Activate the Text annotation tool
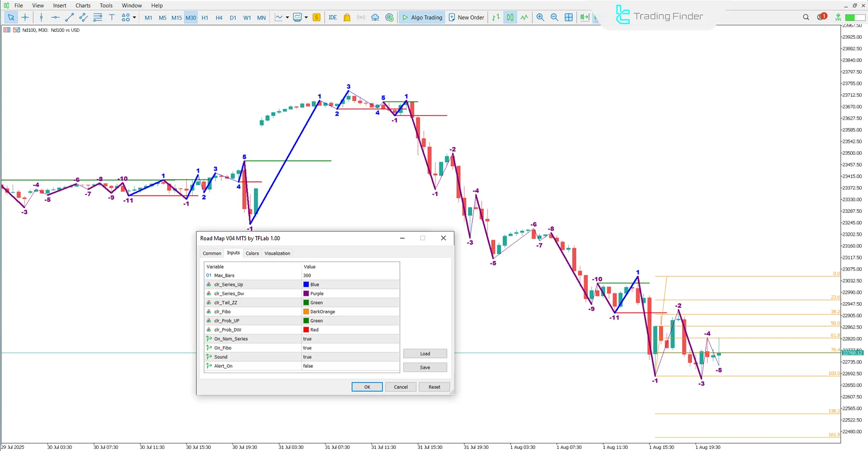868x451 pixels. pyautogui.click(x=112, y=17)
